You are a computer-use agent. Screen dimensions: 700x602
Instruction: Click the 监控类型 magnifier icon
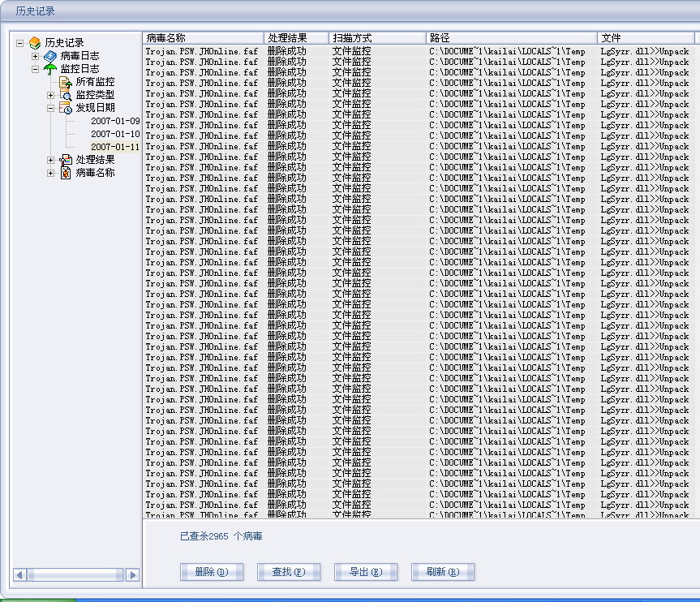coord(66,95)
